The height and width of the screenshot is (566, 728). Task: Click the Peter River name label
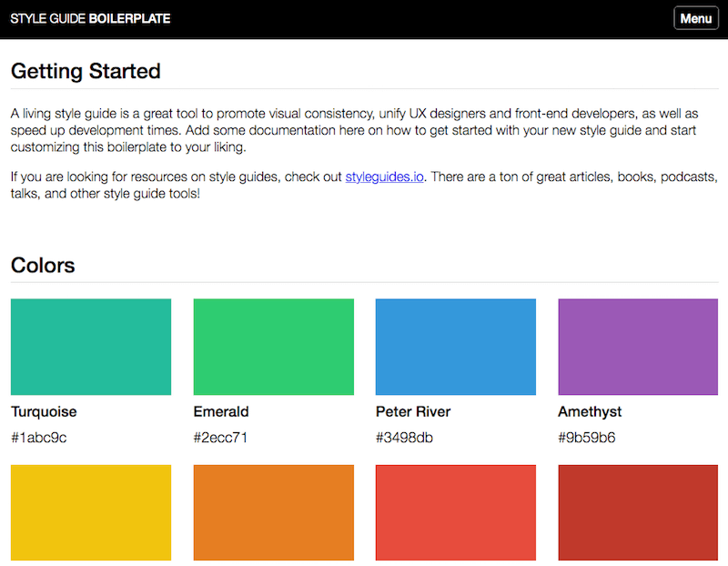pyautogui.click(x=413, y=412)
